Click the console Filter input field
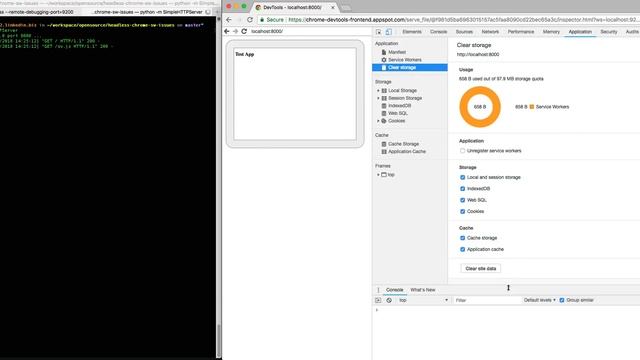This screenshot has width=640, height=360. pyautogui.click(x=487, y=300)
